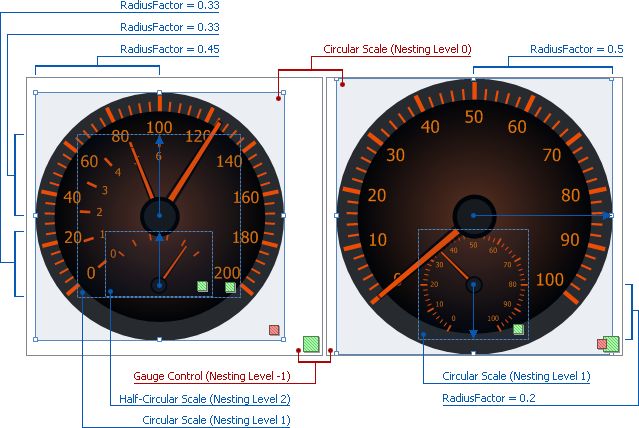Click the 140 label on the left gauge
The width and height of the screenshot is (639, 428).
click(x=229, y=161)
